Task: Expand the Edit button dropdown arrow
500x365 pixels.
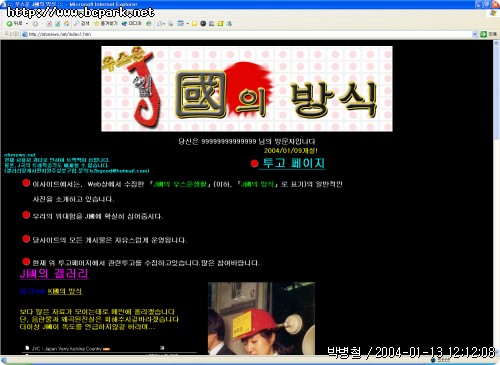Action: [x=187, y=24]
